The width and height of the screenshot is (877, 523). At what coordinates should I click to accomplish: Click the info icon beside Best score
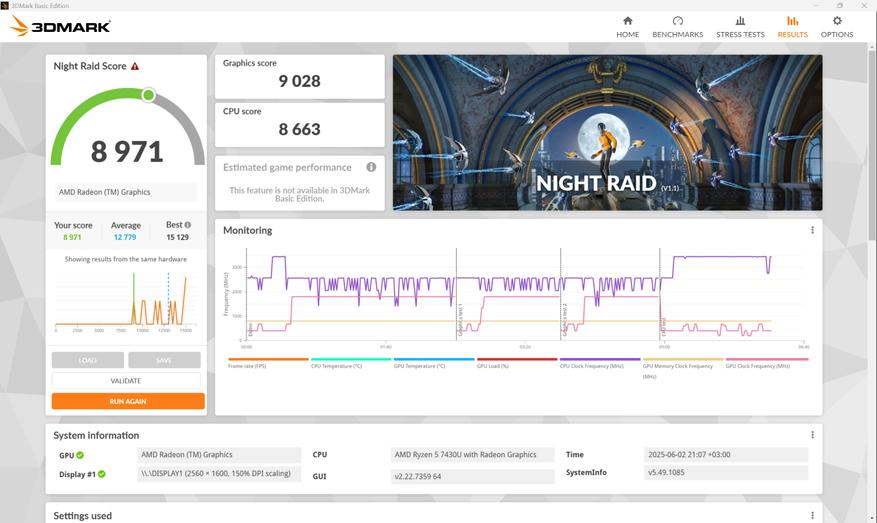(x=187, y=225)
